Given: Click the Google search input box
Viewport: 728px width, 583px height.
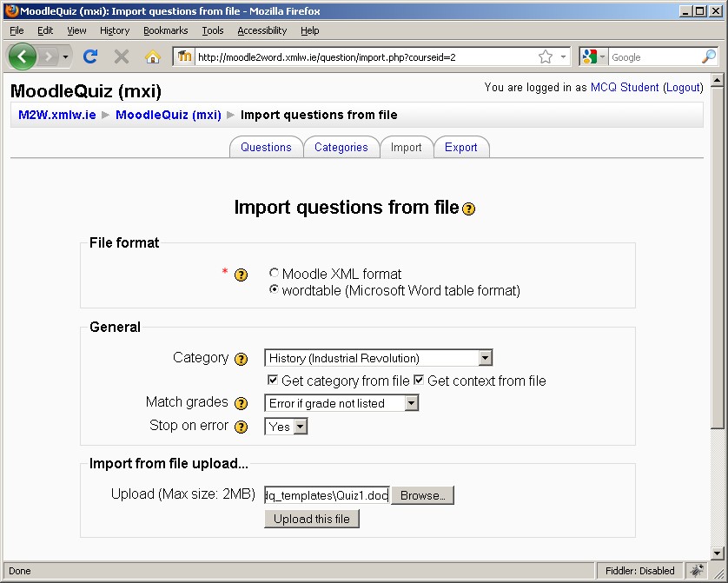Looking at the screenshot, I should 655,57.
